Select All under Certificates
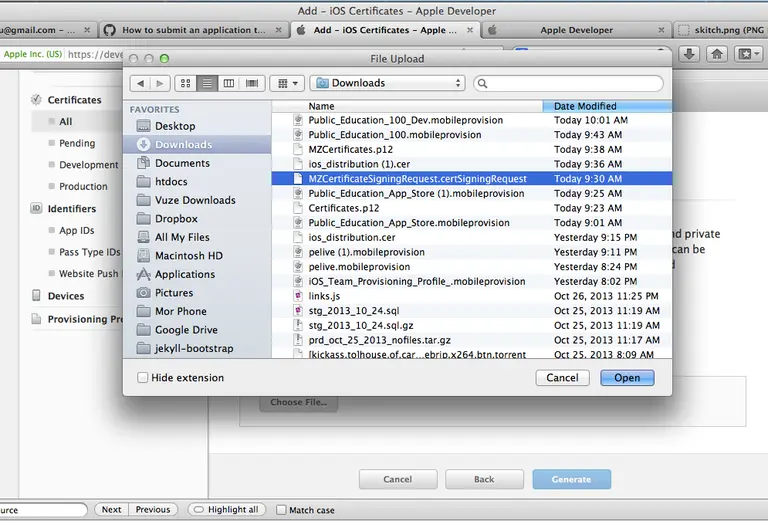The image size is (768, 521). (x=65, y=121)
